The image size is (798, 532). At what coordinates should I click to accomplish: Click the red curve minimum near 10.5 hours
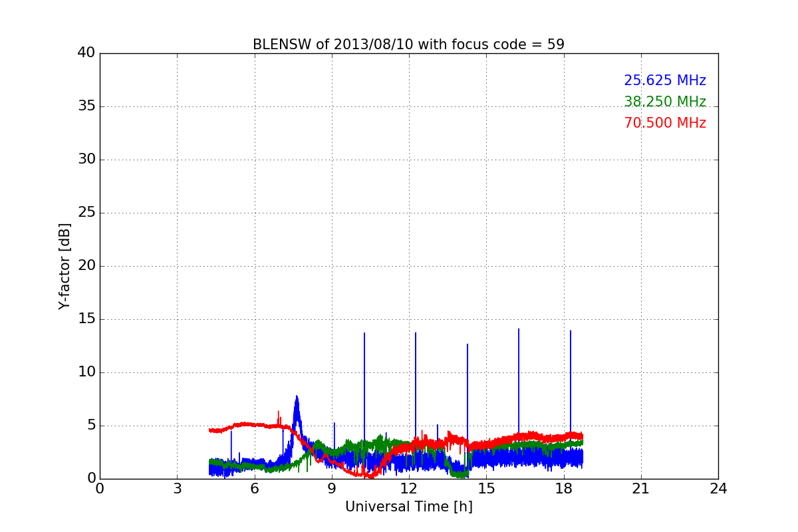click(370, 475)
